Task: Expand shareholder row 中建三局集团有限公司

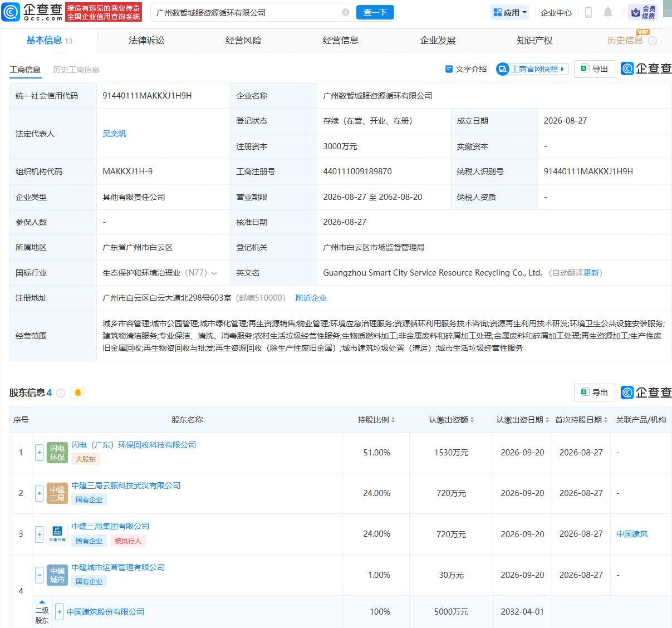Action: [x=39, y=534]
